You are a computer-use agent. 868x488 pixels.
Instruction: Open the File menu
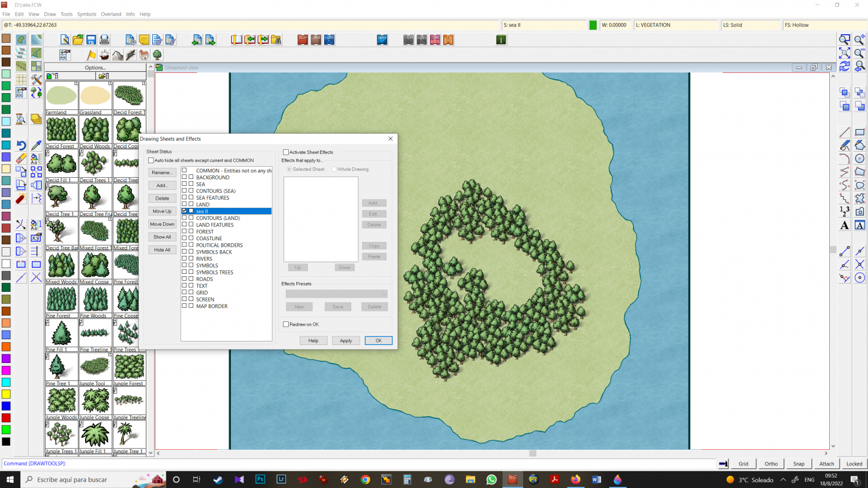tap(6, 14)
